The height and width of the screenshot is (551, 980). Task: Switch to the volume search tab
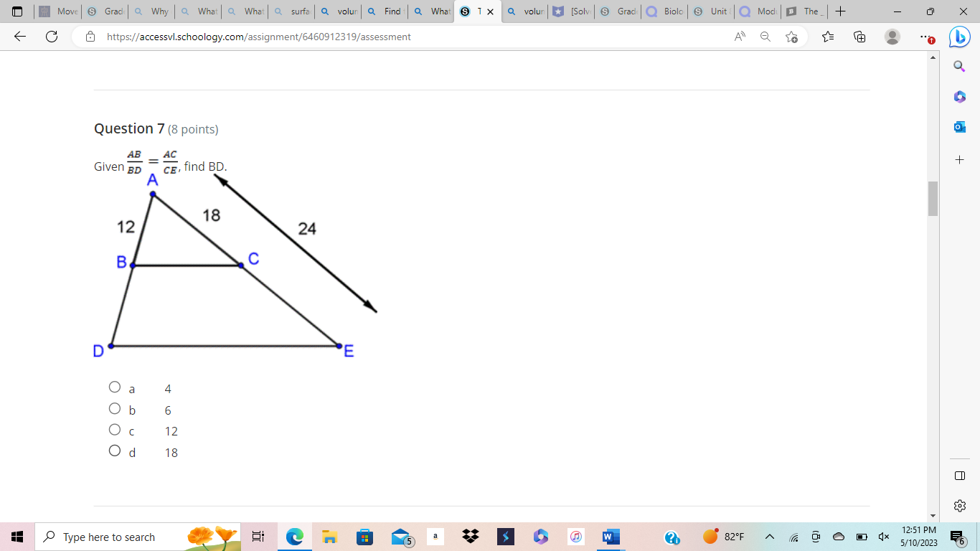coord(525,11)
